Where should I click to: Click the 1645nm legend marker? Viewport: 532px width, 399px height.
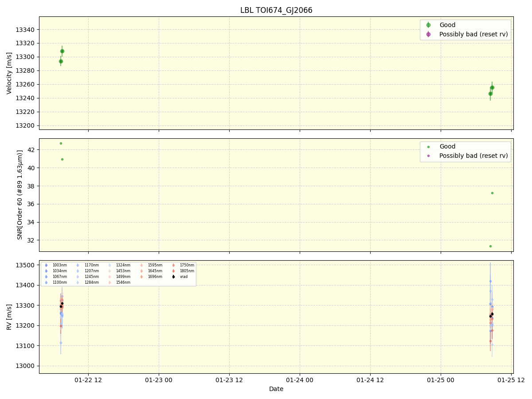click(x=141, y=271)
